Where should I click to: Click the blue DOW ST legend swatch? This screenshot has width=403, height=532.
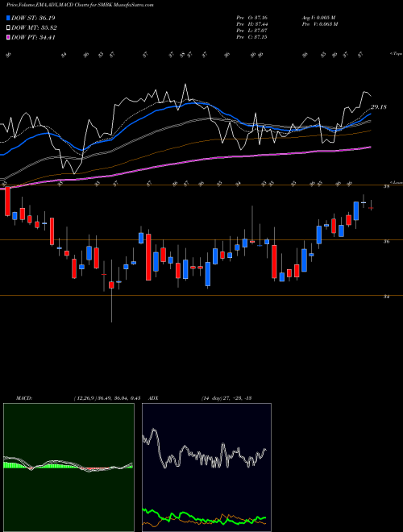(x=9, y=19)
